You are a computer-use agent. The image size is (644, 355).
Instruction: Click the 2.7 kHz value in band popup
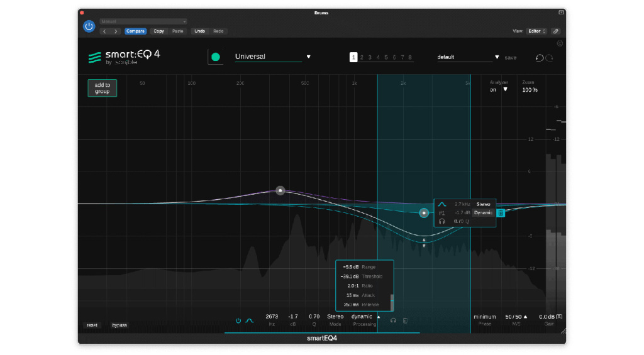(x=462, y=204)
